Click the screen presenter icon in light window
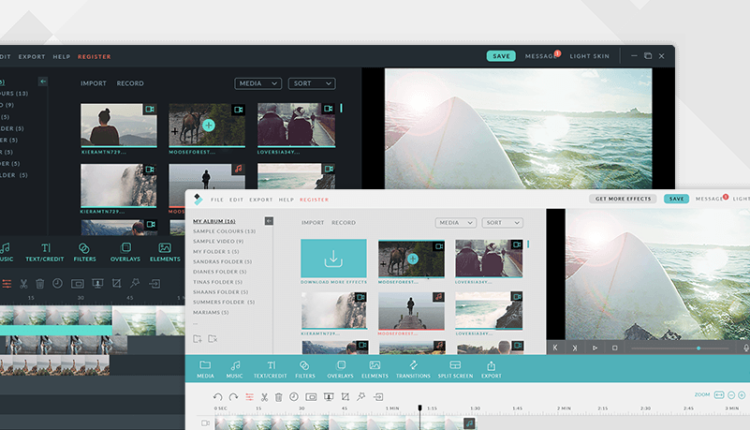 pos(329,397)
